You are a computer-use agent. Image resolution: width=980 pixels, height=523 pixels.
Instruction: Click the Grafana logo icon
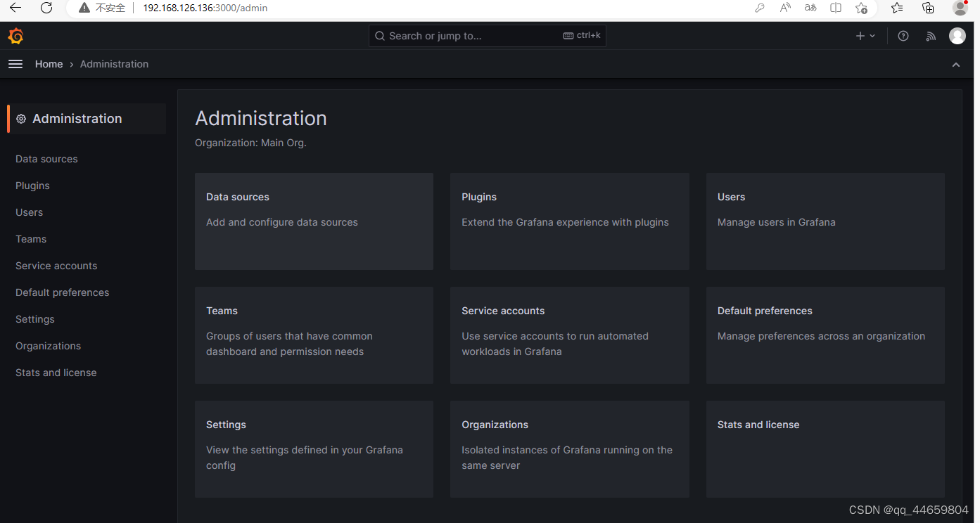pos(15,36)
